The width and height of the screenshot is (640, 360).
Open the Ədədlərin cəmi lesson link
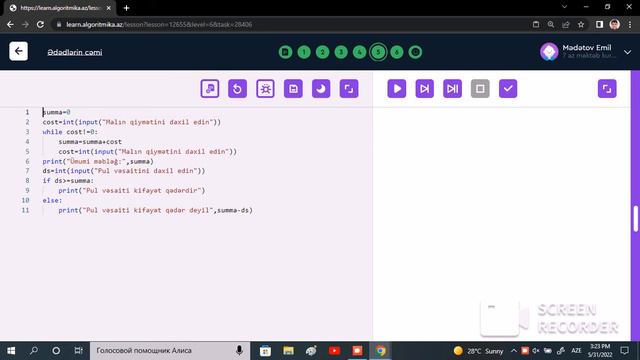tap(75, 52)
